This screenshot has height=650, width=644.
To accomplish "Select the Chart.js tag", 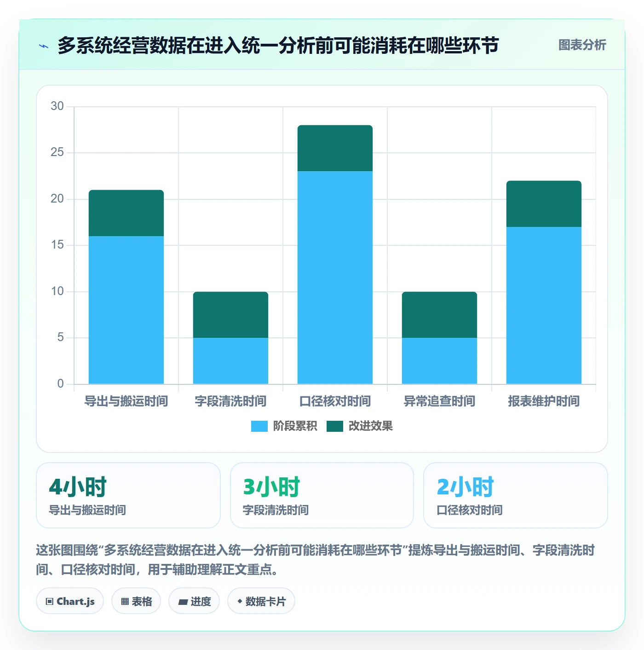I will point(70,601).
